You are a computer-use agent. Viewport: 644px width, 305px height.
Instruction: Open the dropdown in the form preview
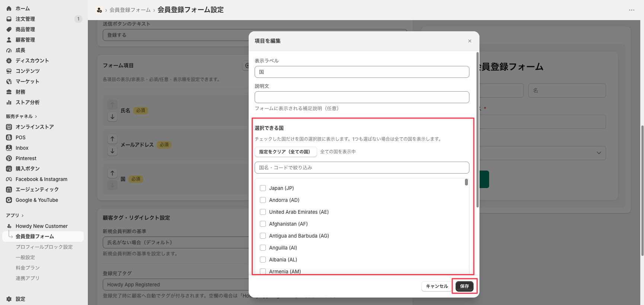pos(599,153)
